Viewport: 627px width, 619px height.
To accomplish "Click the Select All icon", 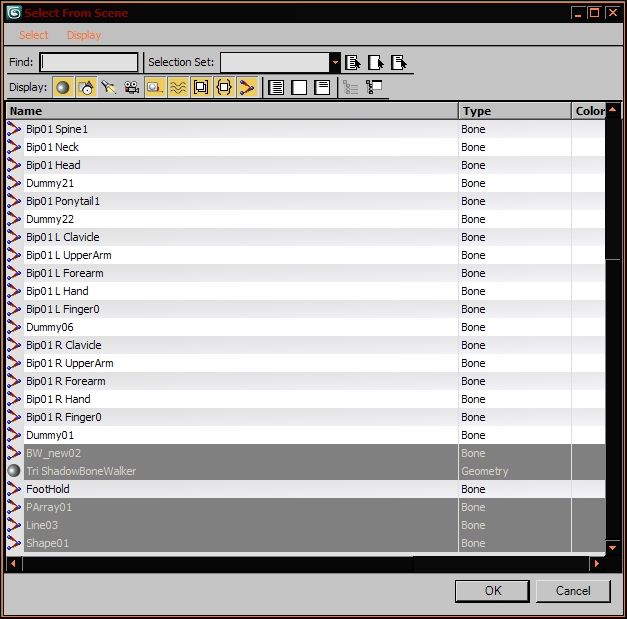I will (353, 62).
